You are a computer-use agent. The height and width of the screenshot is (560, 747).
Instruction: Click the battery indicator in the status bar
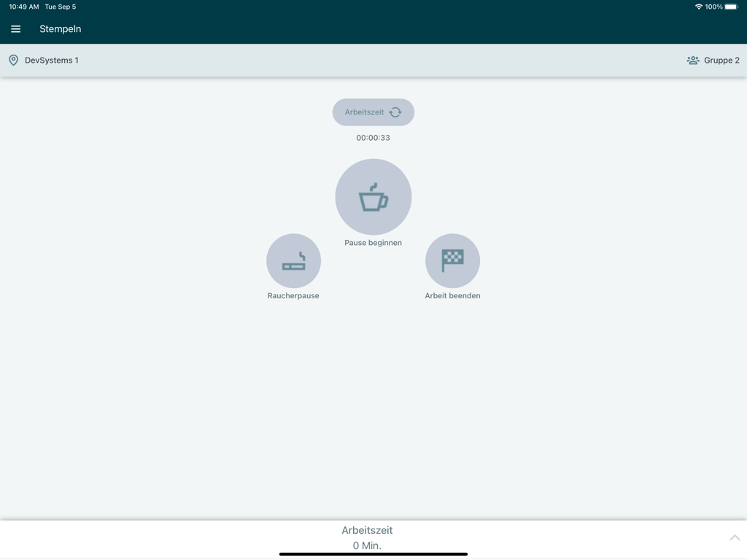[730, 7]
